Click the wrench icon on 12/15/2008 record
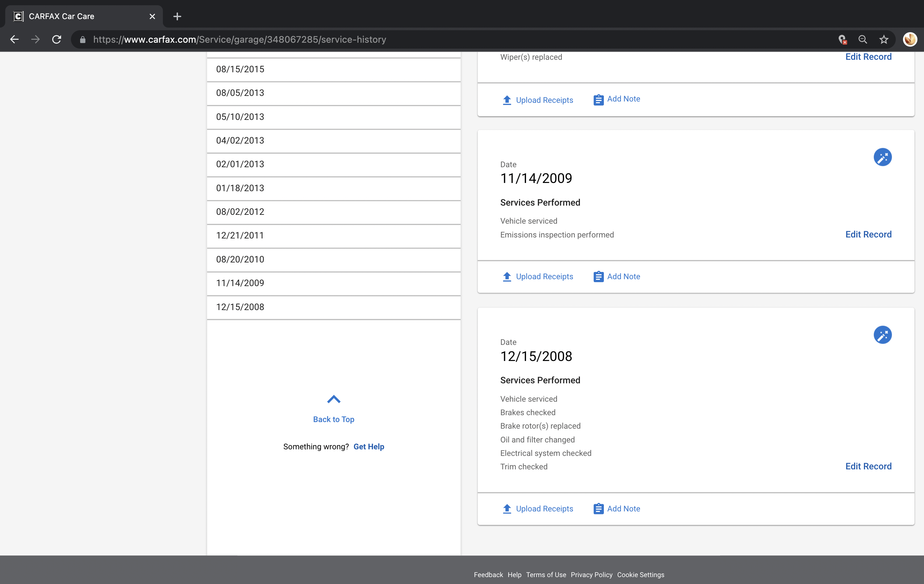The image size is (924, 584). [x=882, y=335]
